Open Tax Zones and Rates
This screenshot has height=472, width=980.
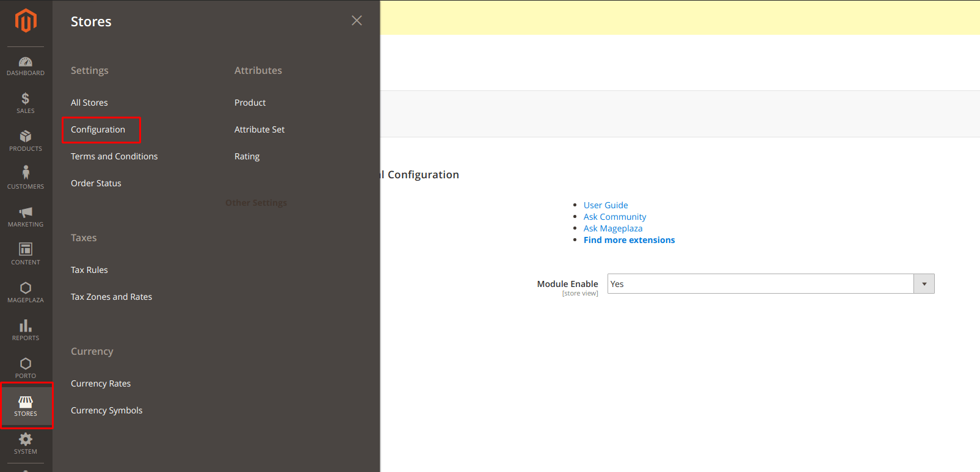[x=111, y=297]
